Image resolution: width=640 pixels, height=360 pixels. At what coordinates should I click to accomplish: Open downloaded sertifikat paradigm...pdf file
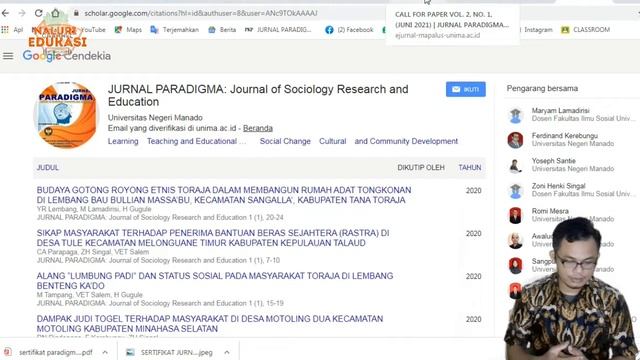49,352
